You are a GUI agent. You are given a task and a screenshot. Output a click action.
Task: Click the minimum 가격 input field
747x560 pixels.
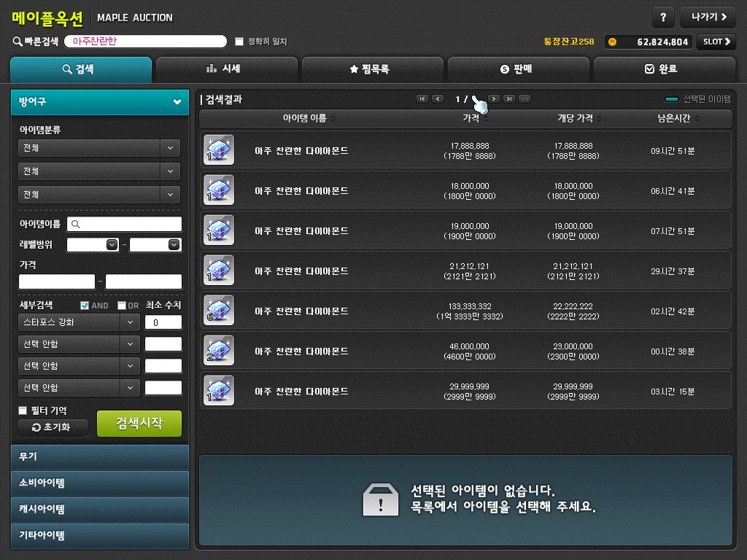(x=57, y=281)
